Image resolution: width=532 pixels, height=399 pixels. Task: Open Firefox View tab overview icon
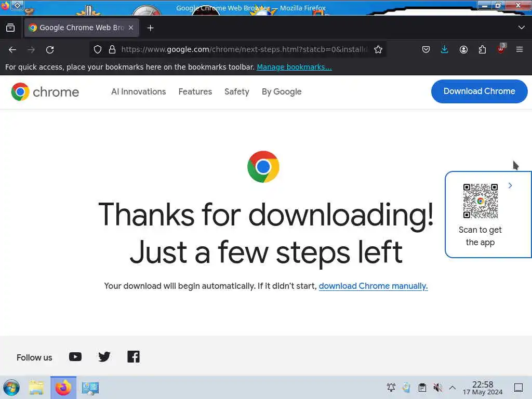[x=10, y=28]
